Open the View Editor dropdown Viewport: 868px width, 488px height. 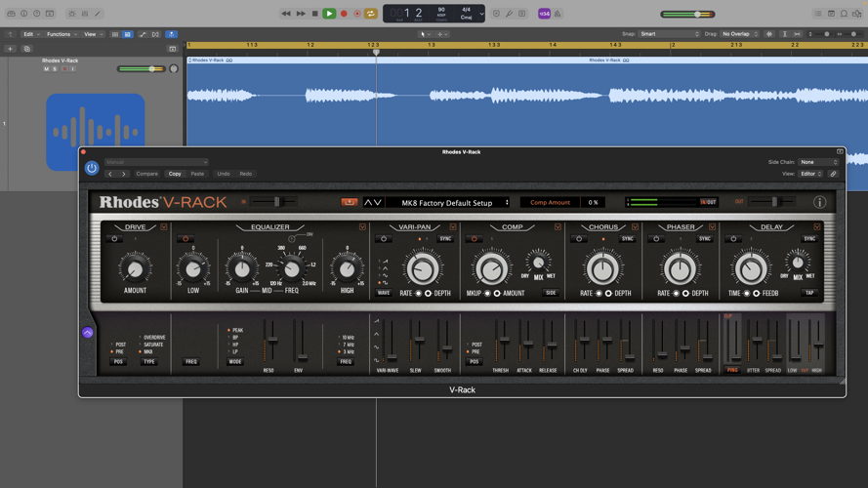[810, 174]
